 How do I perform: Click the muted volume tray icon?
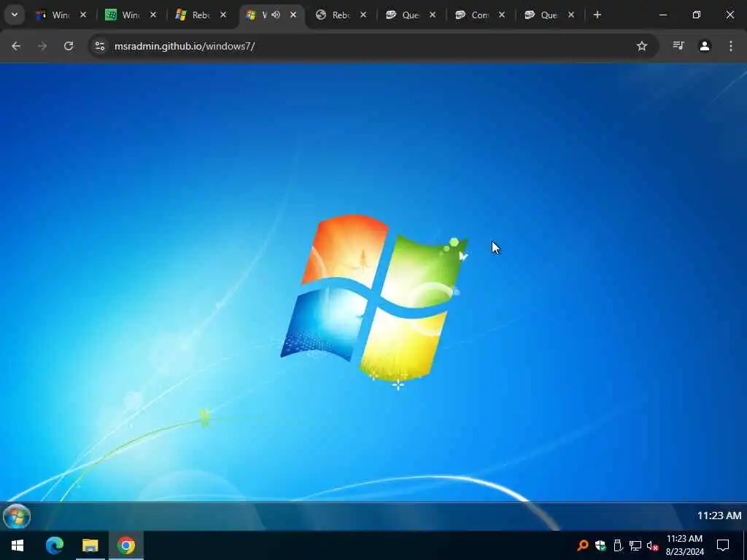(653, 545)
